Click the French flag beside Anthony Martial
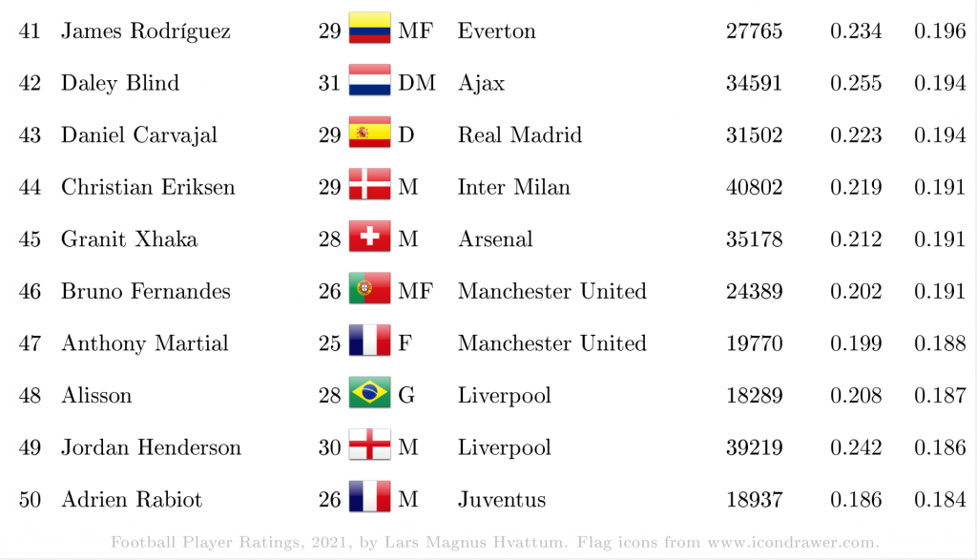This screenshot has height=560, width=977. pos(369,341)
